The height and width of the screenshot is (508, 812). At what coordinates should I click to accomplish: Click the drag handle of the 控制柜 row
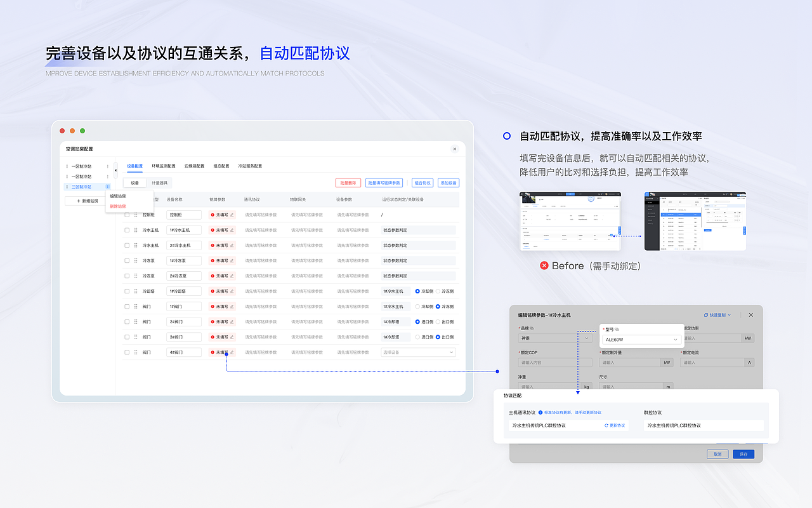[x=136, y=215]
